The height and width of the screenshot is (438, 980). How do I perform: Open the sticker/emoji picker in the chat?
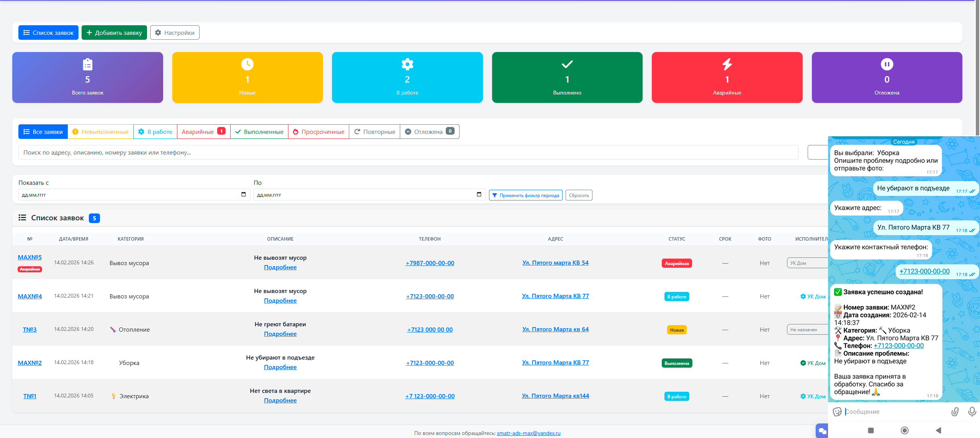pos(837,412)
